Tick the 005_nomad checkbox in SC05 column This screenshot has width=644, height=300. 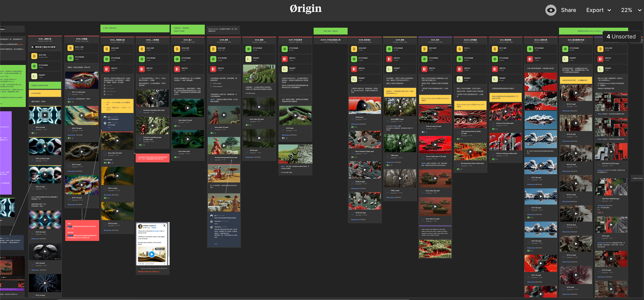point(211,84)
